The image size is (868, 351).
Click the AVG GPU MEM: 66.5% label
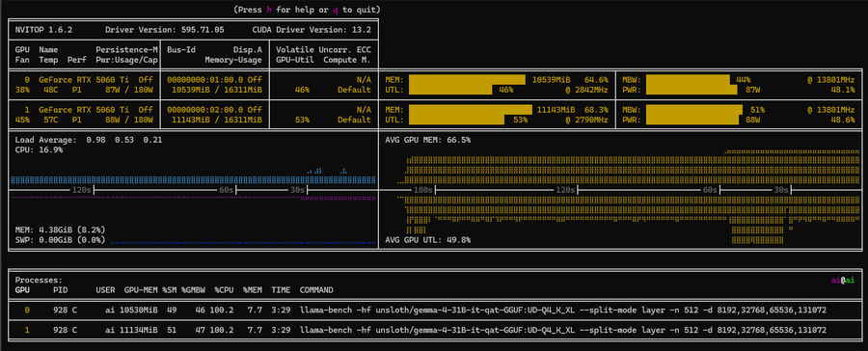click(428, 140)
